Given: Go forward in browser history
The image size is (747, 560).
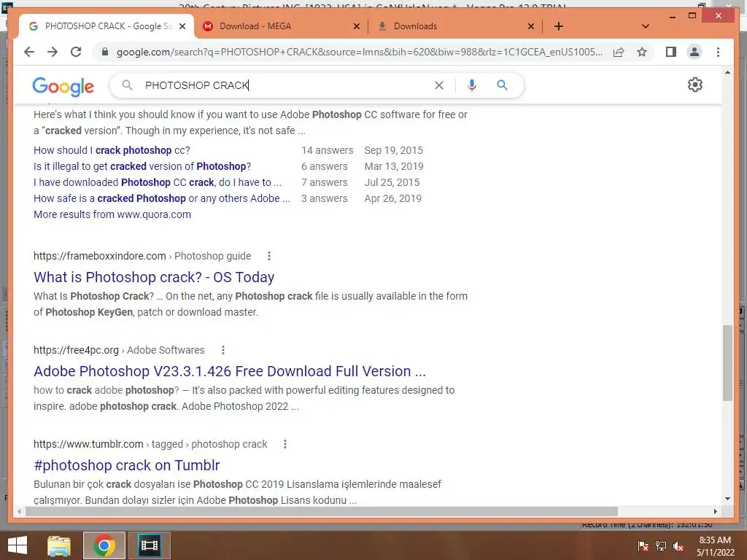Looking at the screenshot, I should pos(53,52).
